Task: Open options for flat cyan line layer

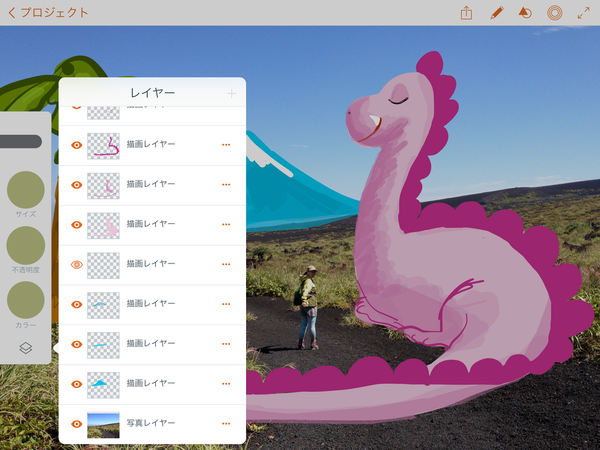Action: 226,344
